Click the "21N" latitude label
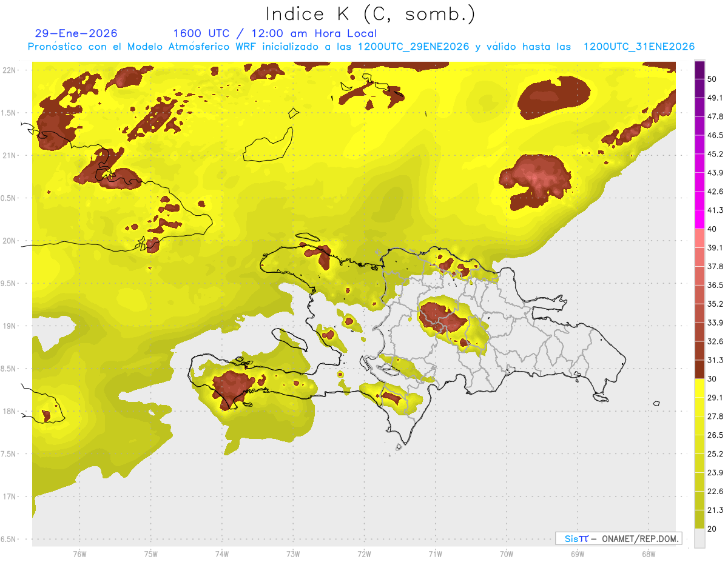Image resolution: width=728 pixels, height=562 pixels. [x=9, y=155]
